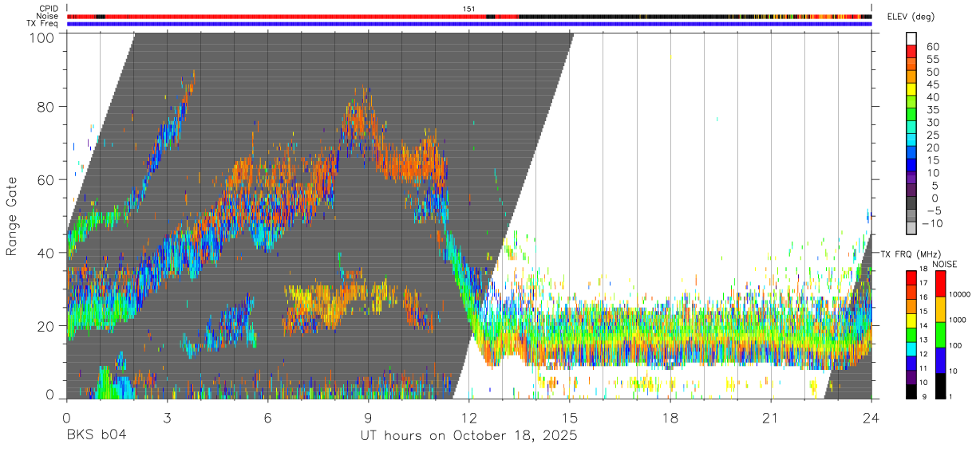Click the 100 label on the NOISE legend
The width and height of the screenshot is (980, 452).
(956, 346)
